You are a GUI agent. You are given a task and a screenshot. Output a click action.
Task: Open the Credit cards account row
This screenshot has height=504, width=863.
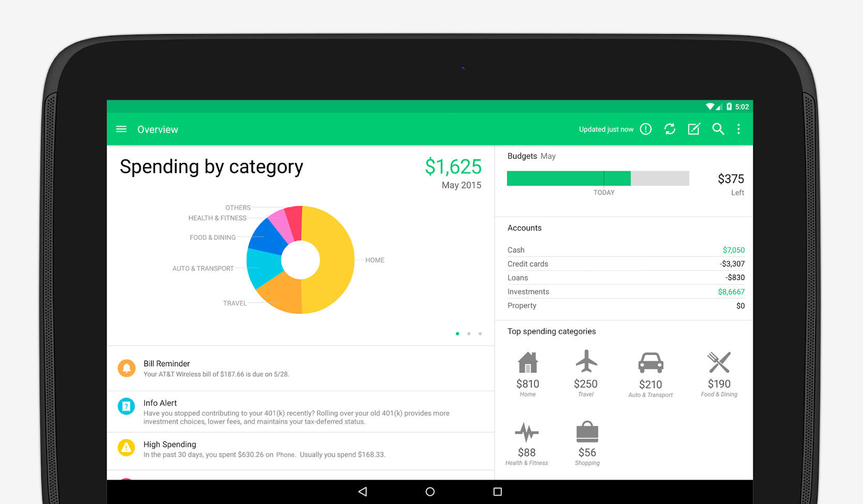coord(626,264)
